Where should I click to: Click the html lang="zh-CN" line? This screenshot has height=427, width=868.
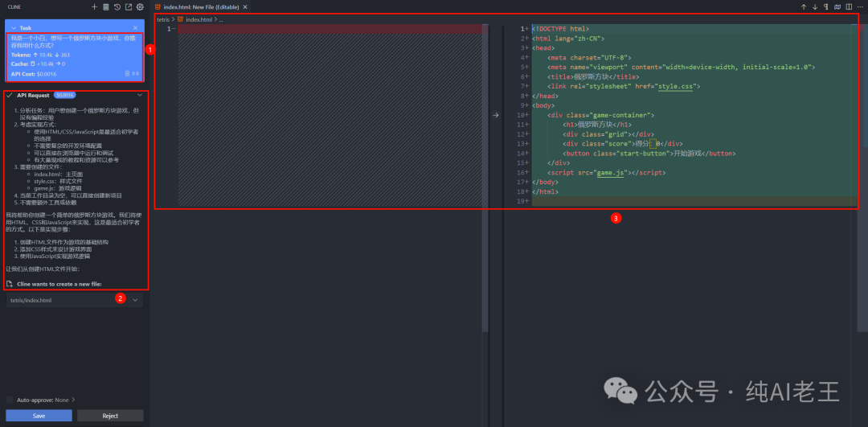click(x=568, y=39)
